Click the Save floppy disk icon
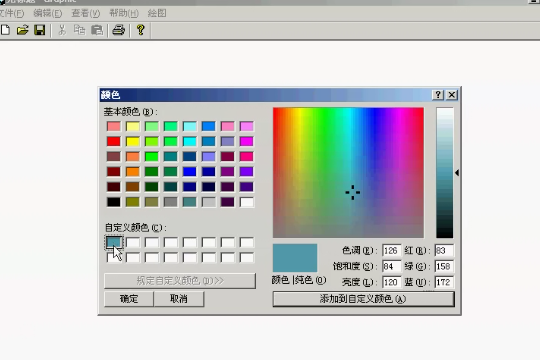 [40, 30]
